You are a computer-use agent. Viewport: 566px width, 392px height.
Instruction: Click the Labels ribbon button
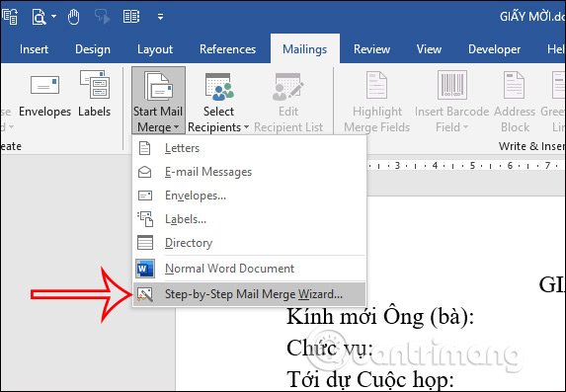click(95, 95)
